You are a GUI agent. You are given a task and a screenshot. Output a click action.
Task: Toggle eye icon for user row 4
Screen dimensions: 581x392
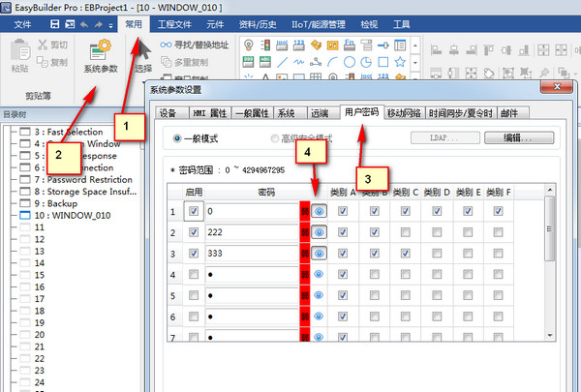320,275
